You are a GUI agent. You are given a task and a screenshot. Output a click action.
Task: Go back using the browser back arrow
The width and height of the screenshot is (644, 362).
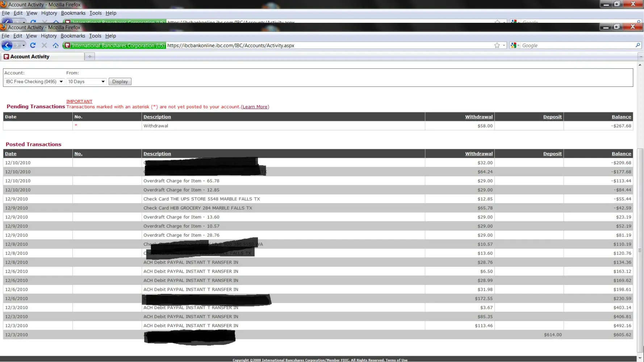click(x=7, y=45)
